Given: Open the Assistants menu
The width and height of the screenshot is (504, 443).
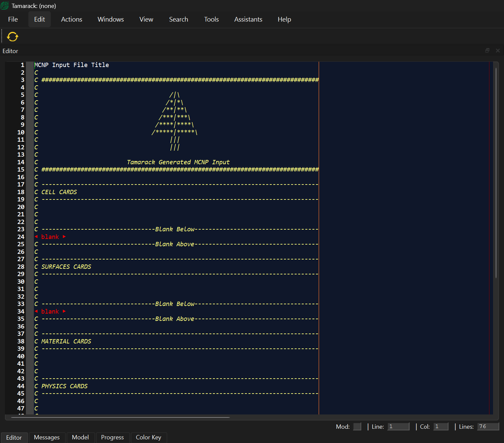Looking at the screenshot, I should tap(248, 19).
